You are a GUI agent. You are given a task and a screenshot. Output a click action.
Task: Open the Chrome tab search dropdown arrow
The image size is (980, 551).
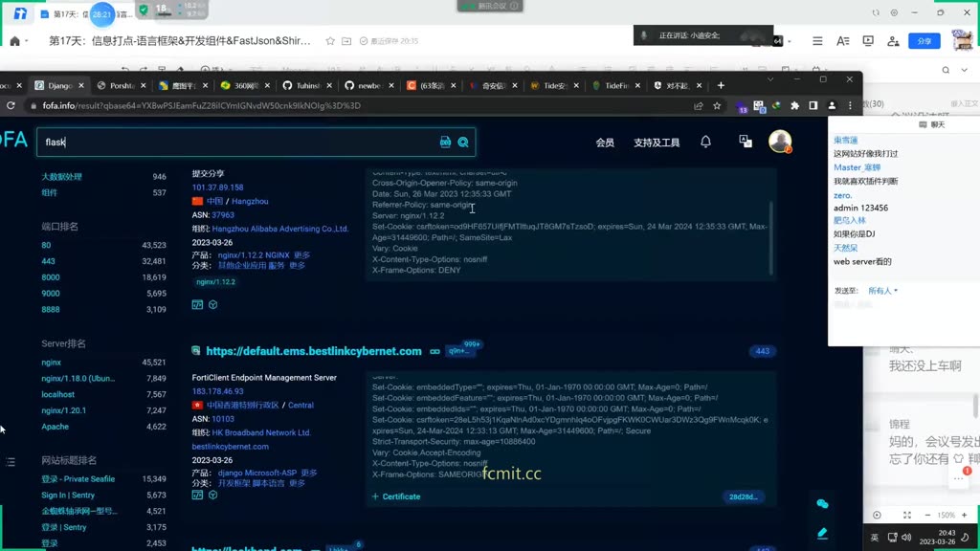pos(770,79)
